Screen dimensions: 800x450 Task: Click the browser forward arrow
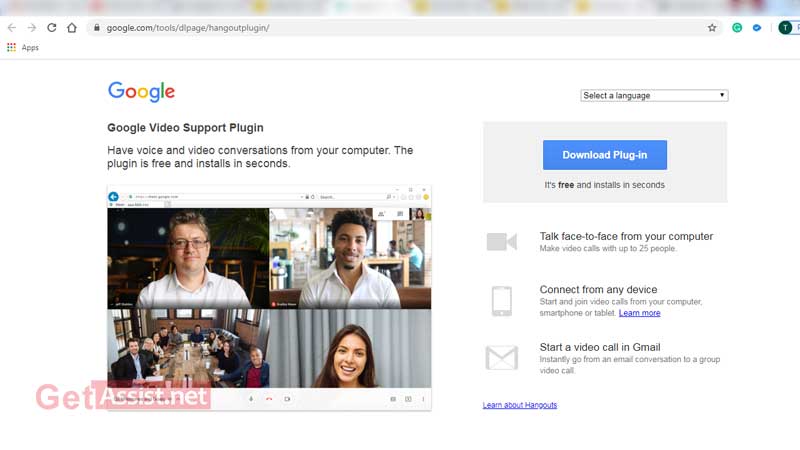[32, 28]
